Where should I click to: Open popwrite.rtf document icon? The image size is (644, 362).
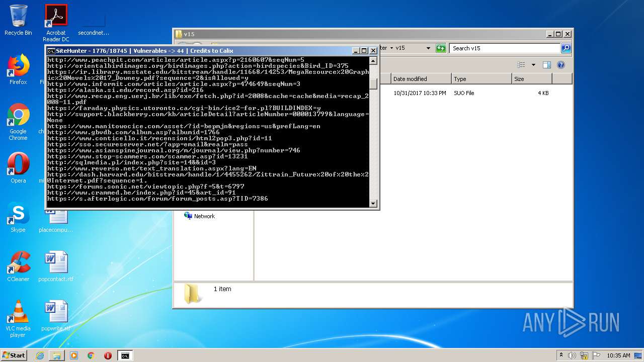(56, 316)
